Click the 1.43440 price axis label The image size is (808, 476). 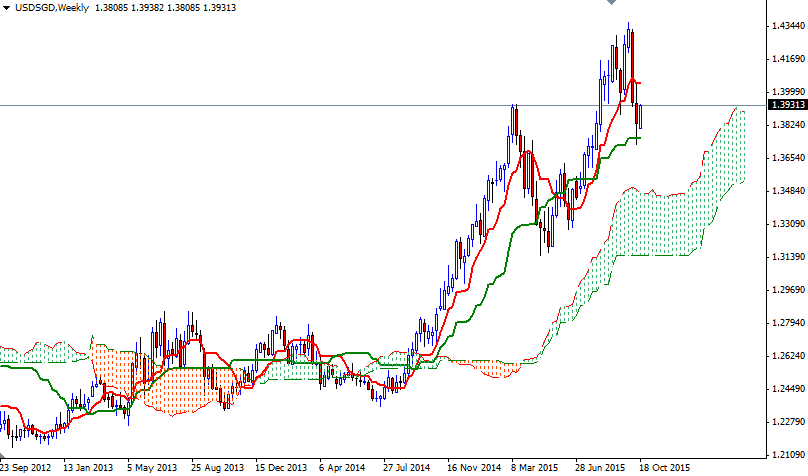787,27
